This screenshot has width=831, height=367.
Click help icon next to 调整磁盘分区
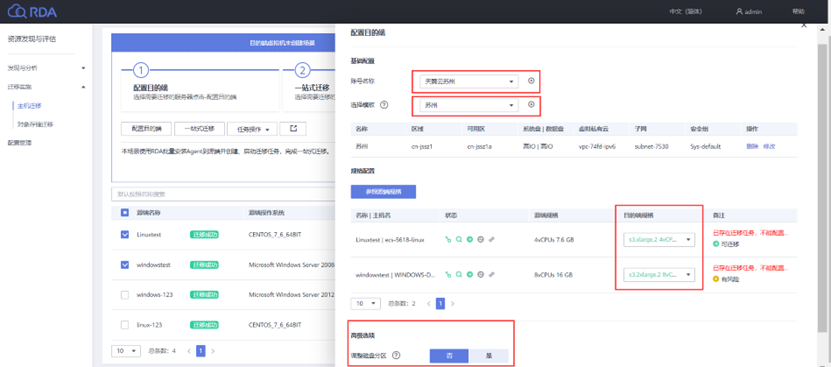pyautogui.click(x=396, y=355)
